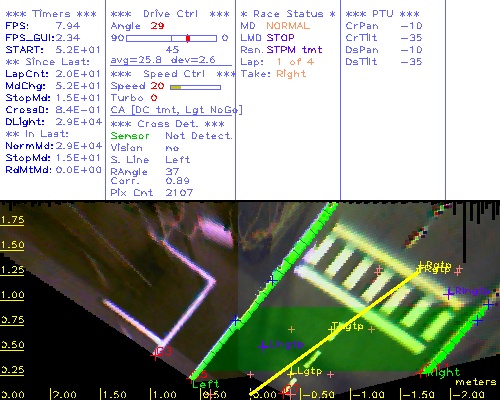500x400 pixels.
Task: Click the Speed progress bar
Action: tap(195, 87)
